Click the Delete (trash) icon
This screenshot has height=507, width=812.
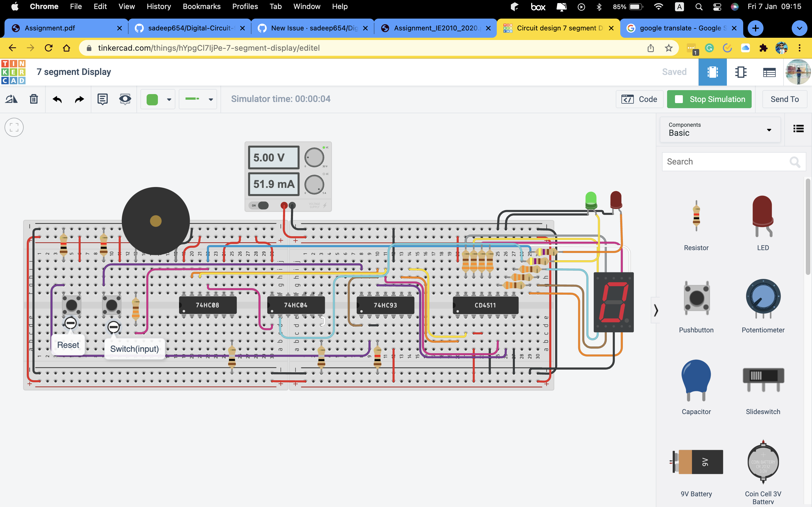click(x=34, y=99)
